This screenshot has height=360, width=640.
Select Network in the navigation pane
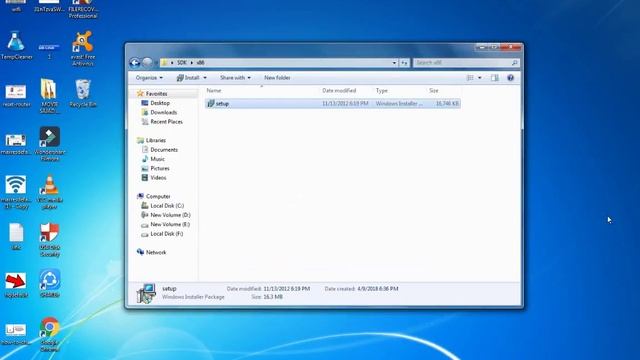pos(156,252)
